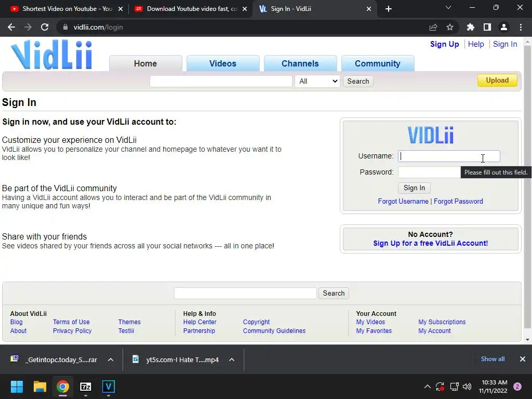Viewport: 532px width, 399px height.
Task: Click the lock icon beside the URL
Action: click(65, 27)
